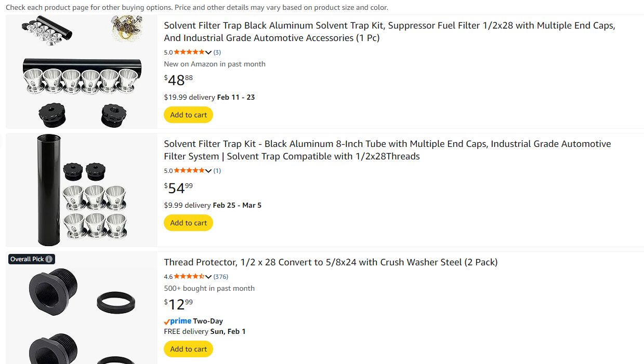Open the (1) review count link

[x=217, y=171]
